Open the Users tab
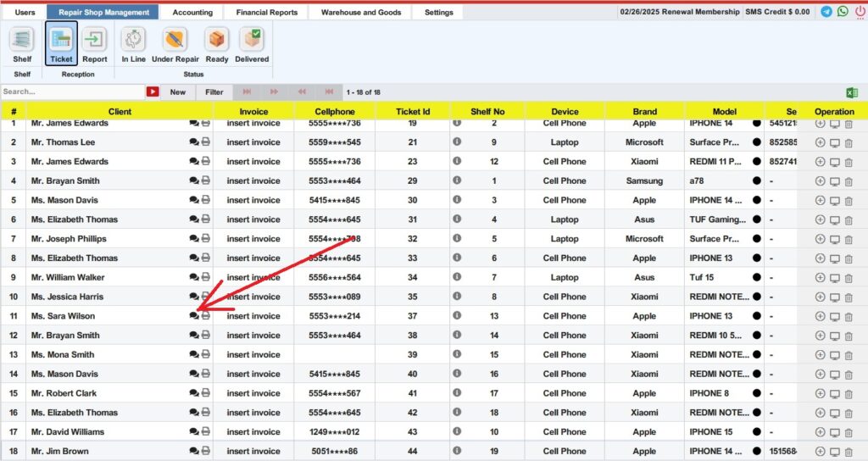Image resolution: width=868 pixels, height=461 pixels. point(25,12)
